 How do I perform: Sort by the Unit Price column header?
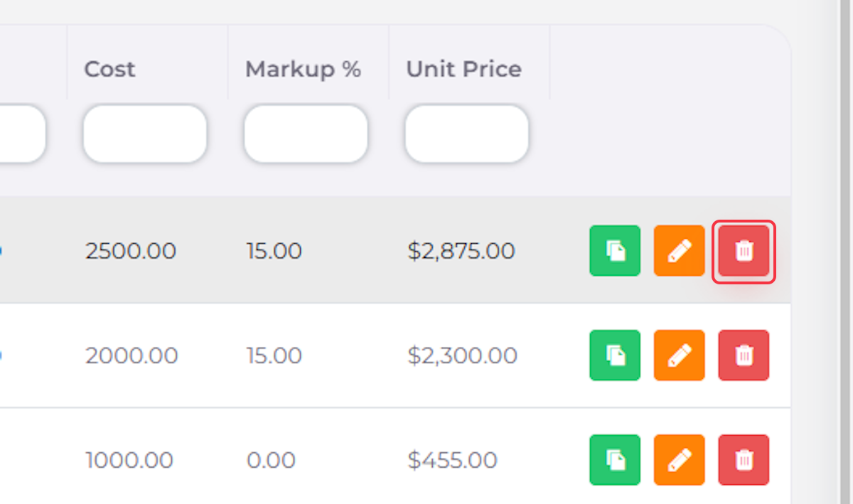point(463,69)
